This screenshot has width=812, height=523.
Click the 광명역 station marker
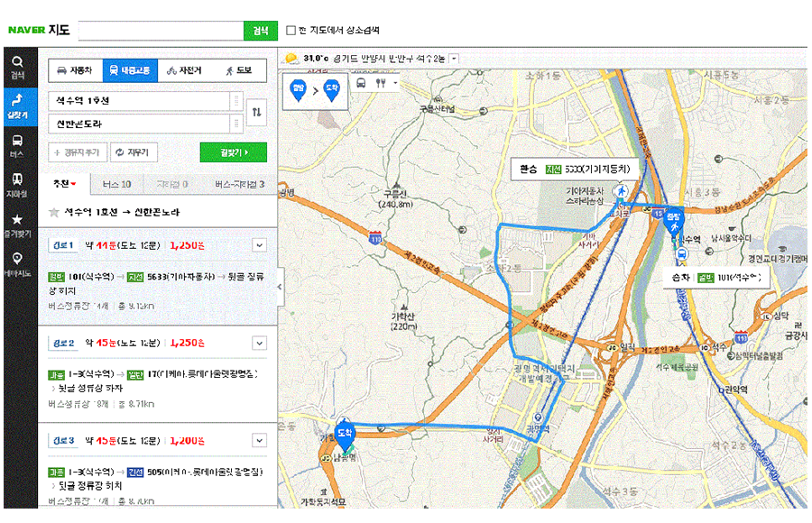(x=538, y=418)
